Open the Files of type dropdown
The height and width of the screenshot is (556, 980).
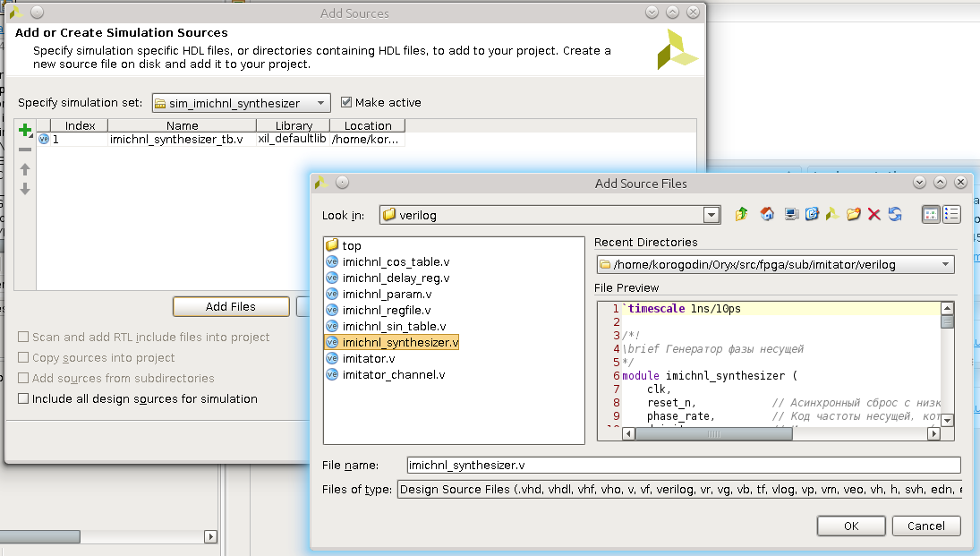pyautogui.click(x=679, y=489)
